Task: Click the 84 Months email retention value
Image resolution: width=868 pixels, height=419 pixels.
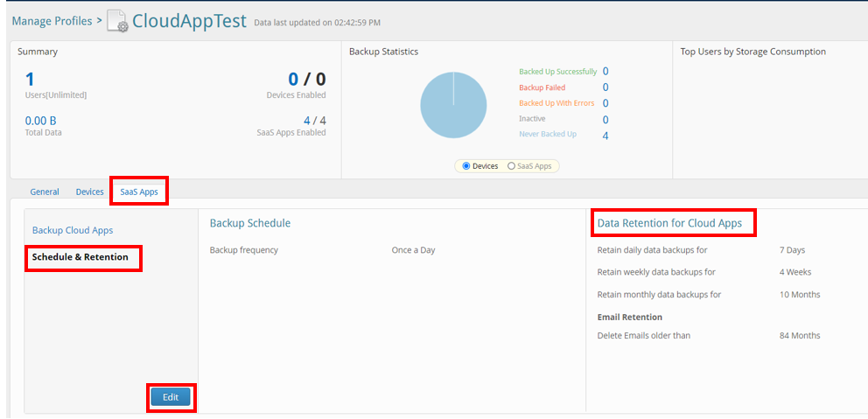Action: pyautogui.click(x=800, y=335)
